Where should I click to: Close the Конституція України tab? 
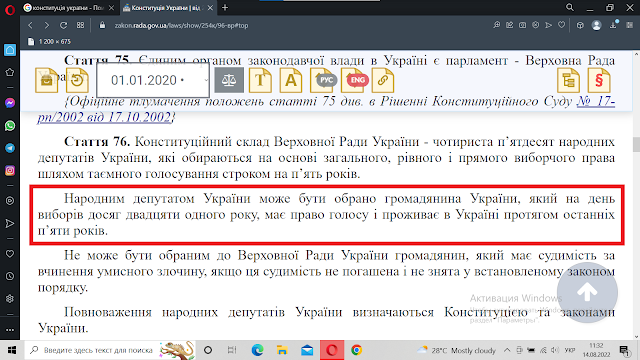coord(210,8)
